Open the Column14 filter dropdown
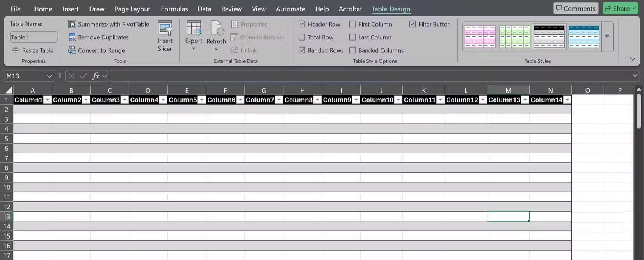The image size is (644, 260). [567, 100]
